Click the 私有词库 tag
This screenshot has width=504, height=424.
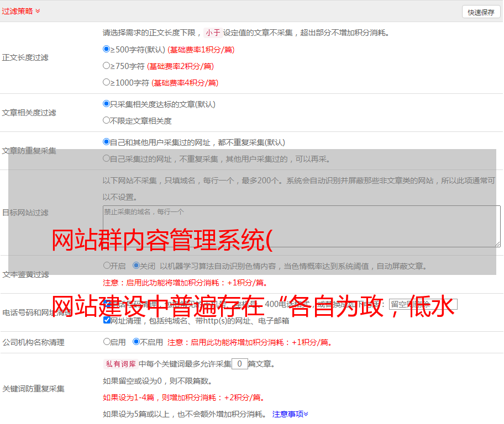tap(121, 364)
